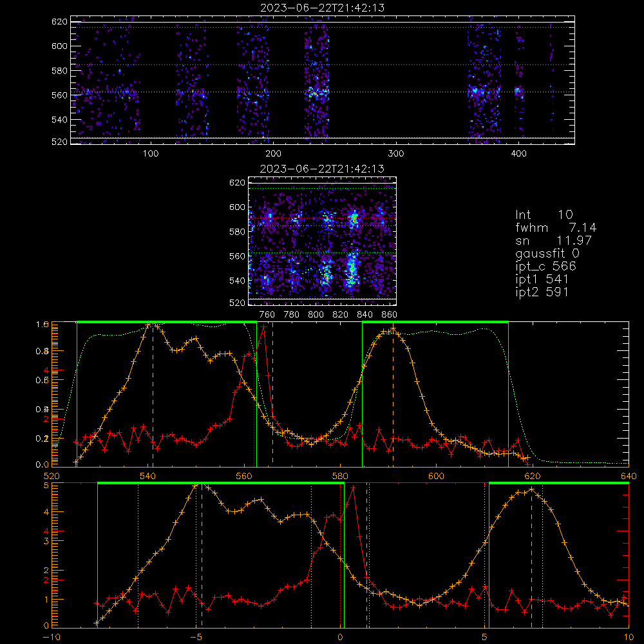Viewport: 644px width, 644px height.
Task: Click the x-axis tick label 100 of top spectrogram
Action: [x=151, y=154]
